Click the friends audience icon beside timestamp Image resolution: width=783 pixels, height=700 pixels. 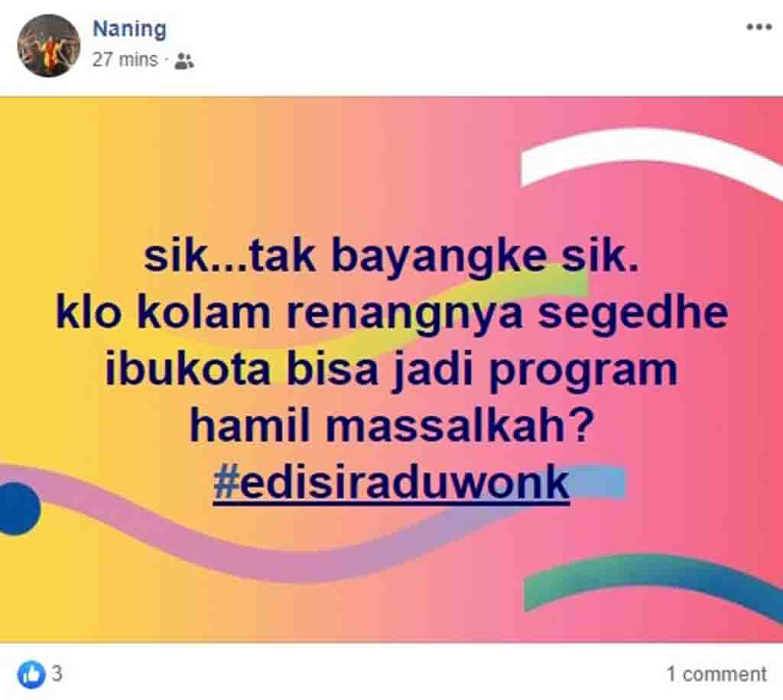(x=184, y=61)
